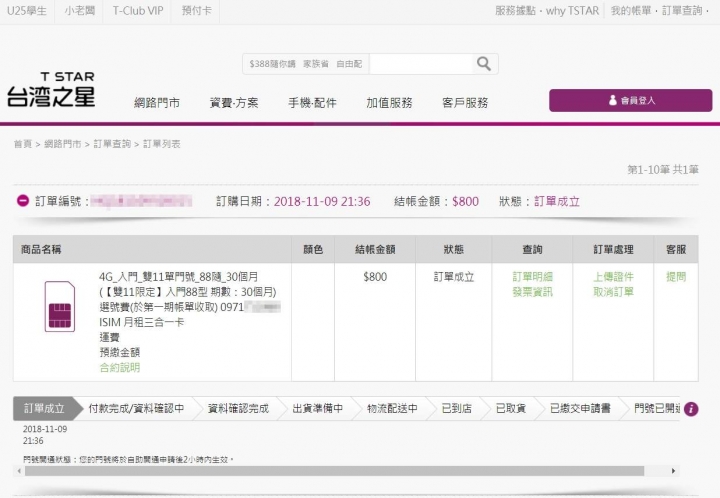720x498 pixels.
Task: Click the order date 2018-11-09 21:36
Action: point(322,201)
